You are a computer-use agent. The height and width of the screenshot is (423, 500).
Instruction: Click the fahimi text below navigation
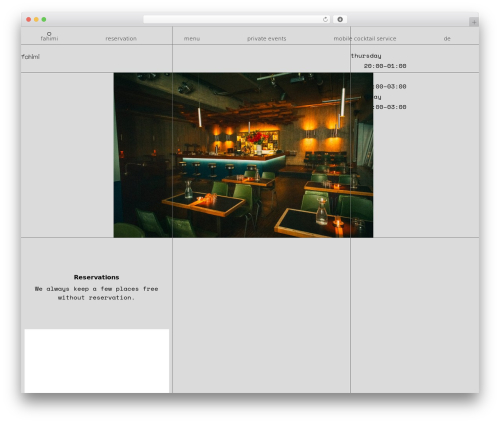tap(30, 57)
